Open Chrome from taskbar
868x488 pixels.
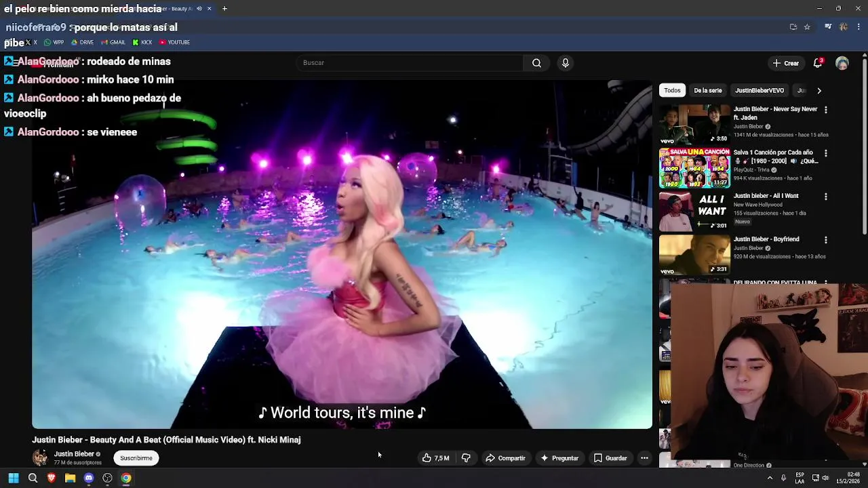tap(126, 479)
